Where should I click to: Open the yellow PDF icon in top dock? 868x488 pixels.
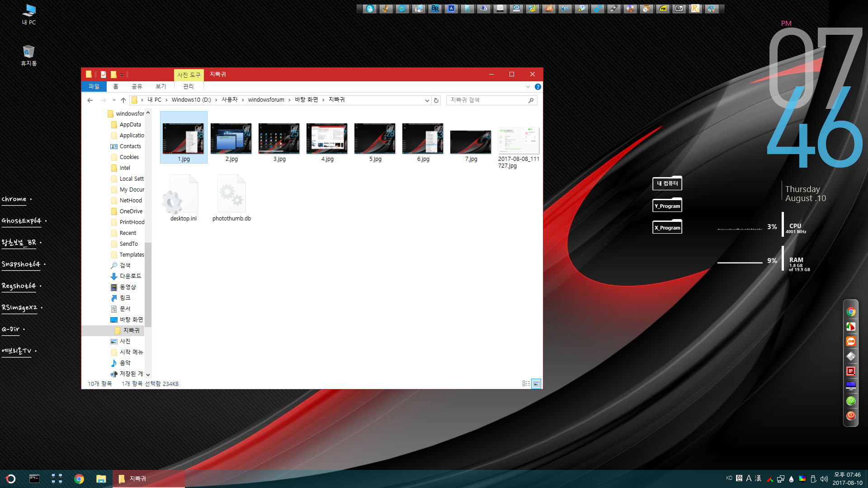click(662, 8)
